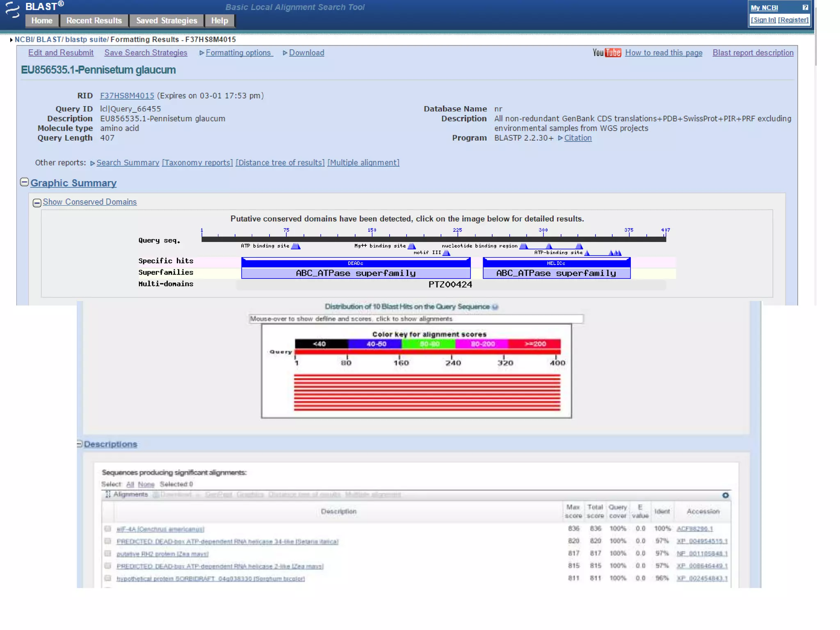This screenshot has height=630, width=840.
Task: Click the motif III marker triangle
Action: click(446, 253)
